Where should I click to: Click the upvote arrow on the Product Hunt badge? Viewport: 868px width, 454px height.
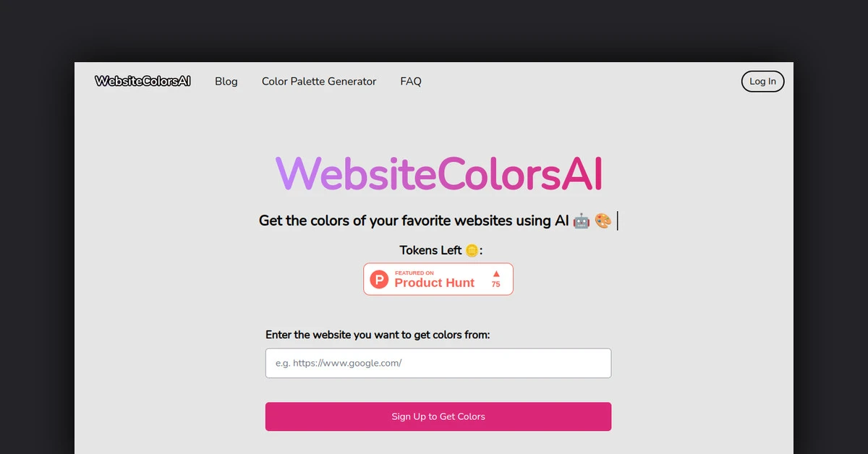coord(495,273)
